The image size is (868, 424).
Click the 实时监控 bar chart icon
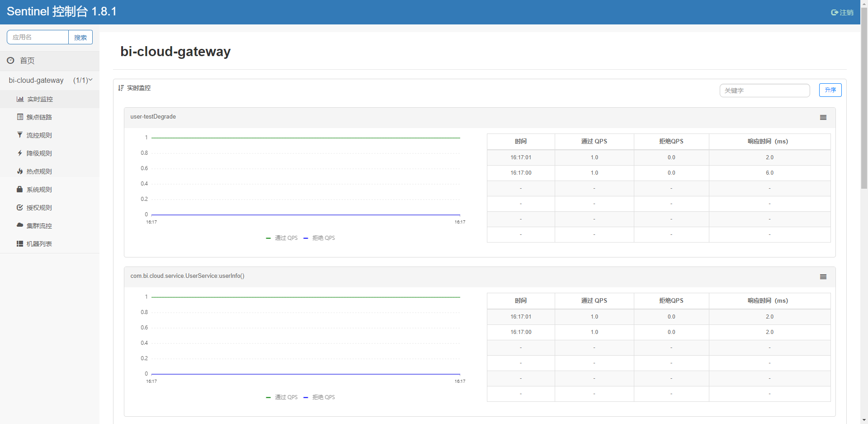[20, 99]
